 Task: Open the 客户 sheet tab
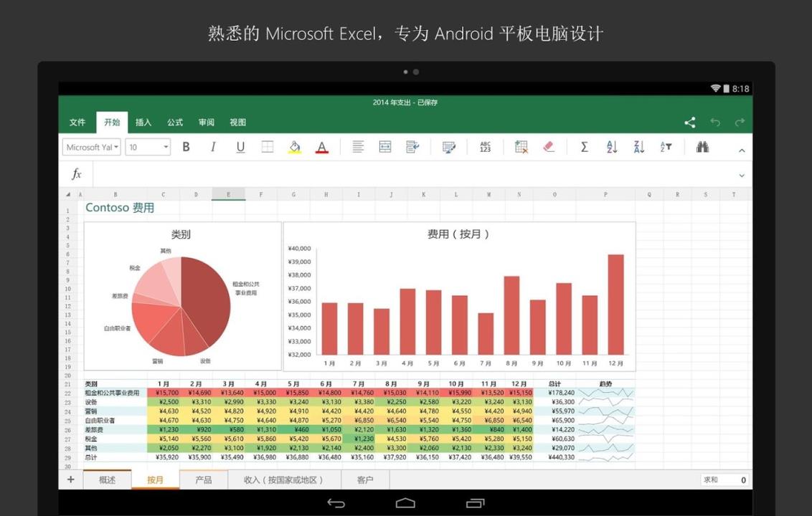[x=365, y=479]
